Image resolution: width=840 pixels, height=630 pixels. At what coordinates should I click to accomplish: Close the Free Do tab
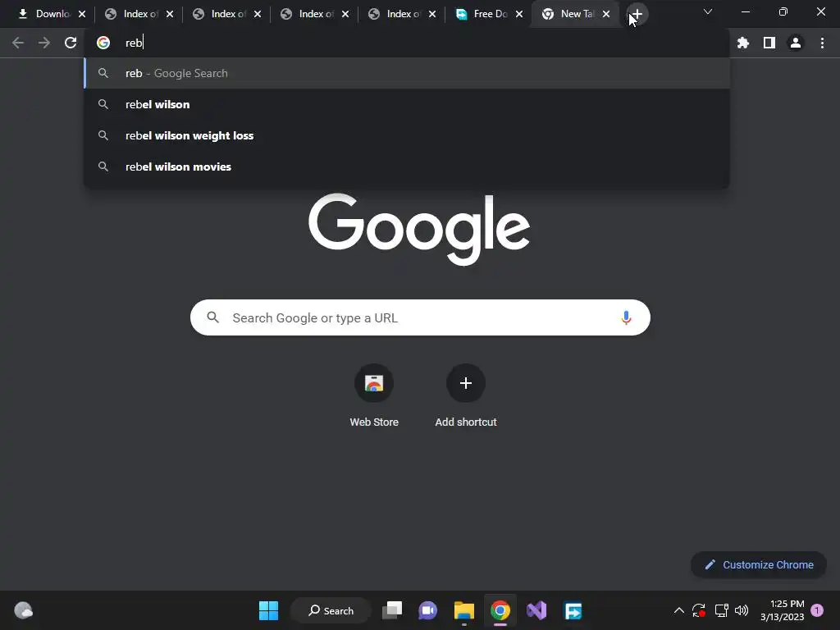point(519,15)
